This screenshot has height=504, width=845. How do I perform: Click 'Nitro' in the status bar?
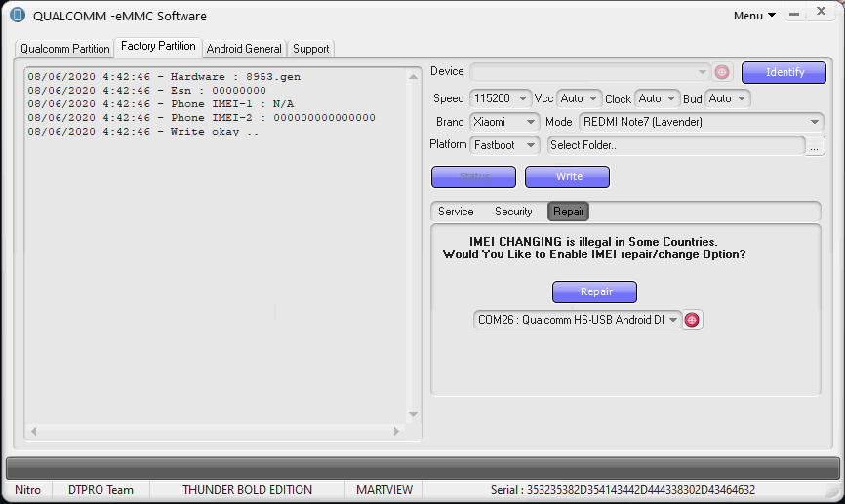28,490
